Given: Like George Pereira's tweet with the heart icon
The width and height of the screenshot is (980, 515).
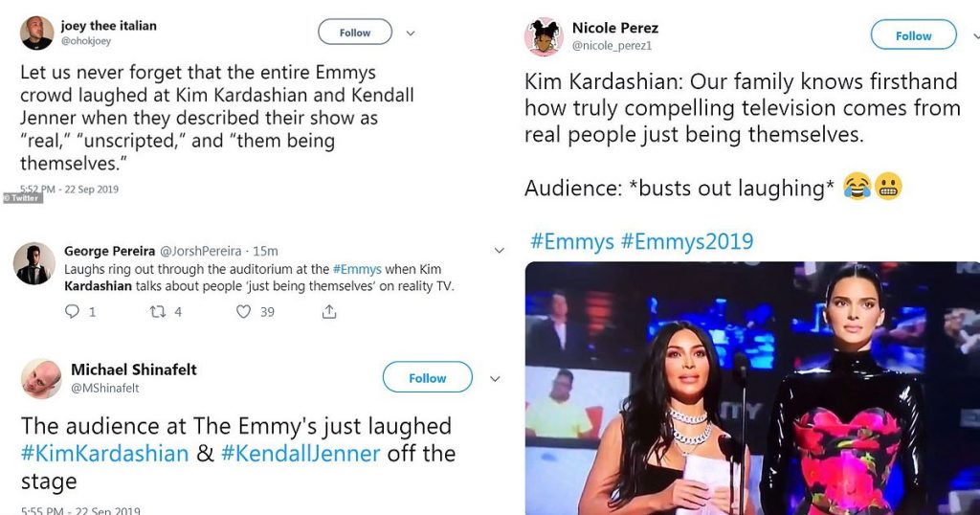Looking at the screenshot, I should pyautogui.click(x=243, y=311).
